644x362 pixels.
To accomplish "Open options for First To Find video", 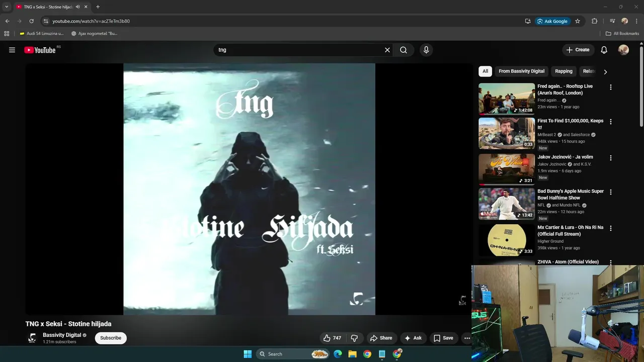I will [611, 122].
